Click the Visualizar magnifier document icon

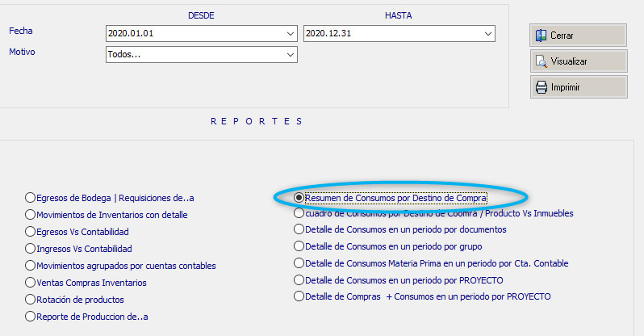542,61
